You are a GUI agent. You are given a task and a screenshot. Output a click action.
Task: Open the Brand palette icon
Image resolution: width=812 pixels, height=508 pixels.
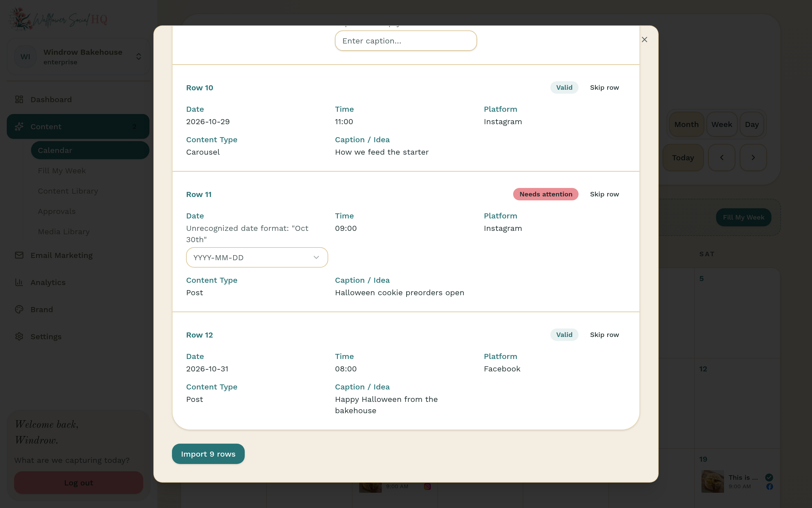(19, 309)
